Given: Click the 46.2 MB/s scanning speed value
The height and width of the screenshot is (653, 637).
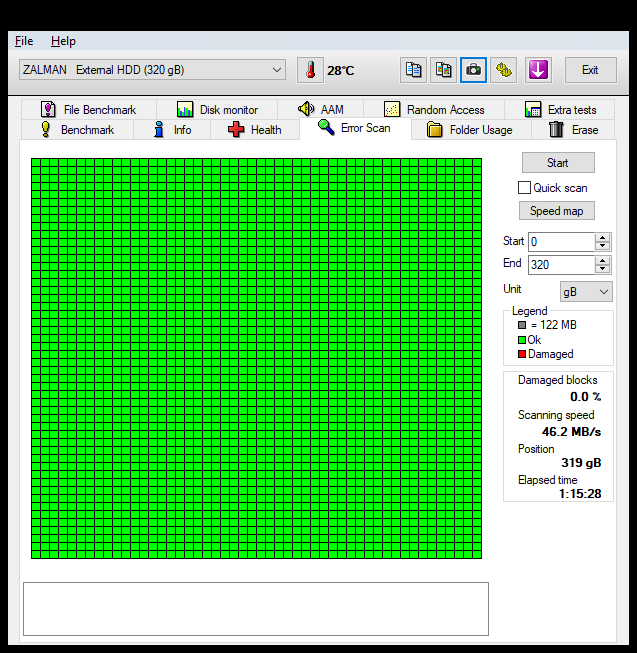Looking at the screenshot, I should (x=571, y=432).
